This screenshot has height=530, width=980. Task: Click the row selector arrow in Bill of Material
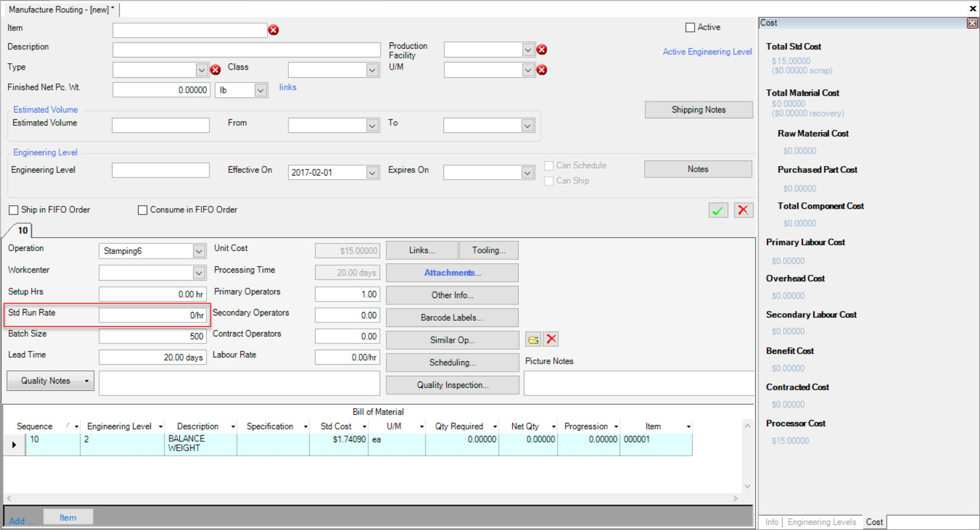pos(14,445)
